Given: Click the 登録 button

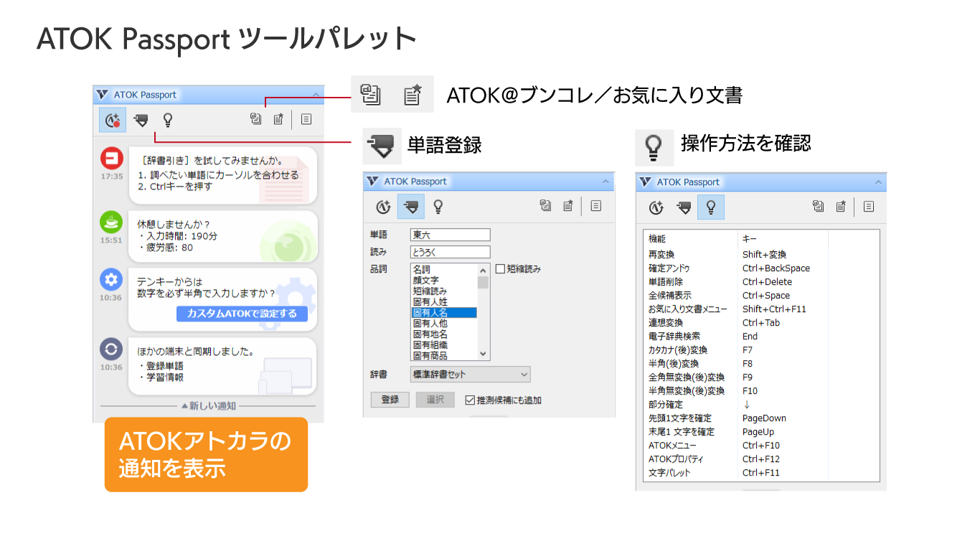Looking at the screenshot, I should point(390,400).
